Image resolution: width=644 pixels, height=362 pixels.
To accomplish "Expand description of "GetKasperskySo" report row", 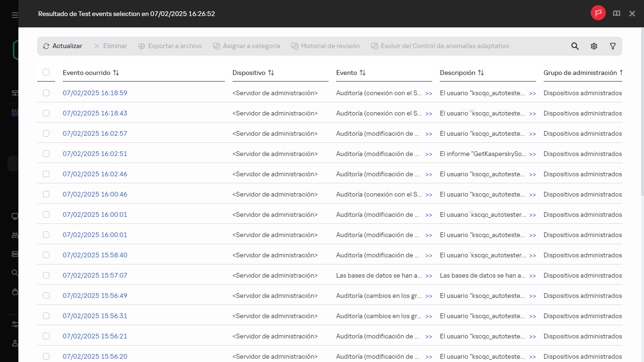I will click(x=532, y=154).
